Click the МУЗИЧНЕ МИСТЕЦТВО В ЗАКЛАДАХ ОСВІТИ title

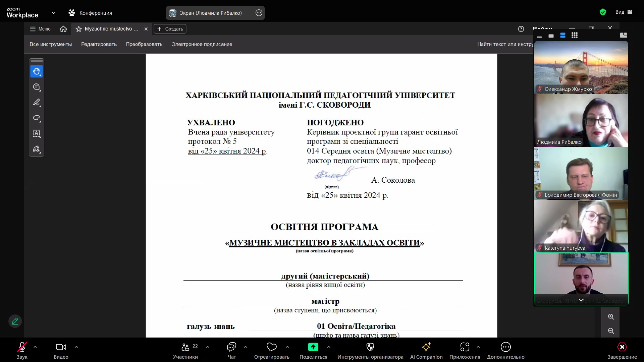point(325,243)
